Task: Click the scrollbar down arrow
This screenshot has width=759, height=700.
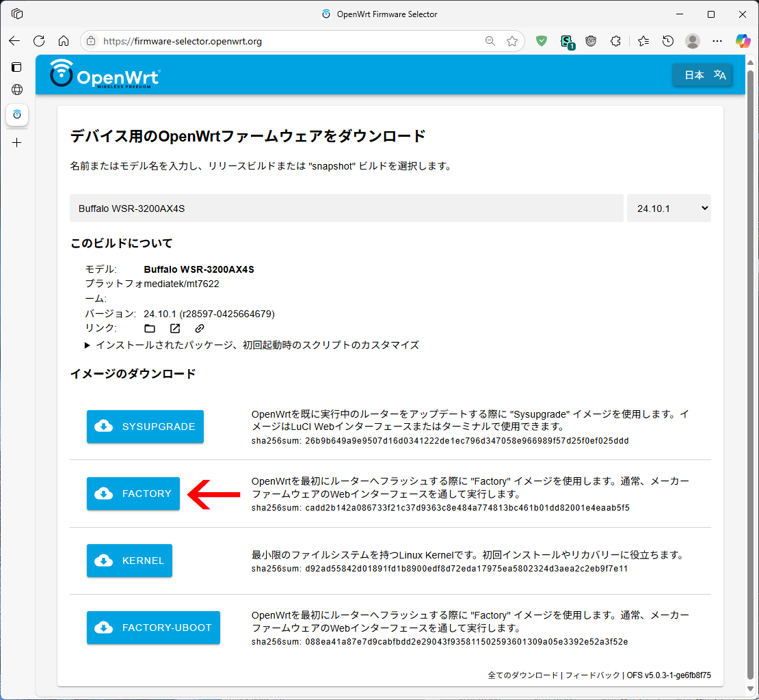Action: point(750,689)
